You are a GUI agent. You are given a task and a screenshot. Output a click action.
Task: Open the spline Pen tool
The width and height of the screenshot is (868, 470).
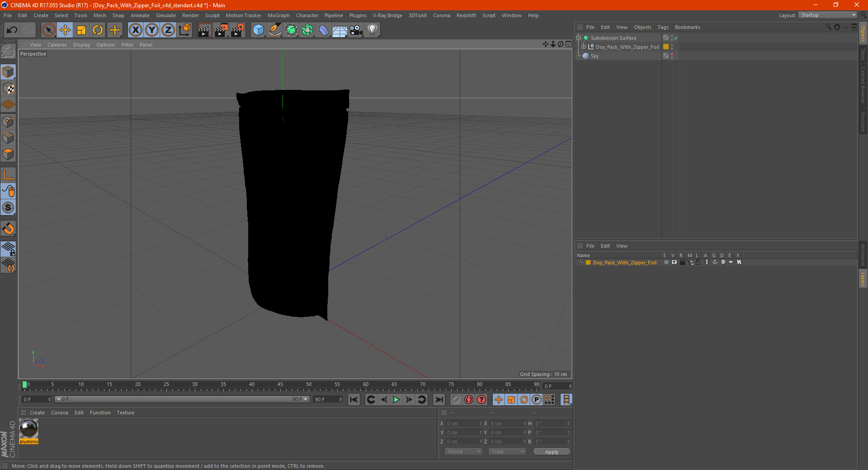click(274, 30)
